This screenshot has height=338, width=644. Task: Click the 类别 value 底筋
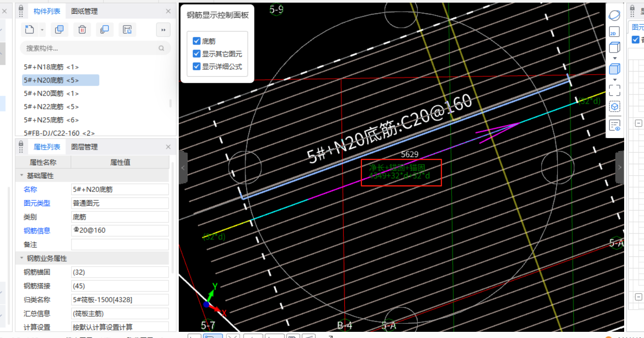120,217
